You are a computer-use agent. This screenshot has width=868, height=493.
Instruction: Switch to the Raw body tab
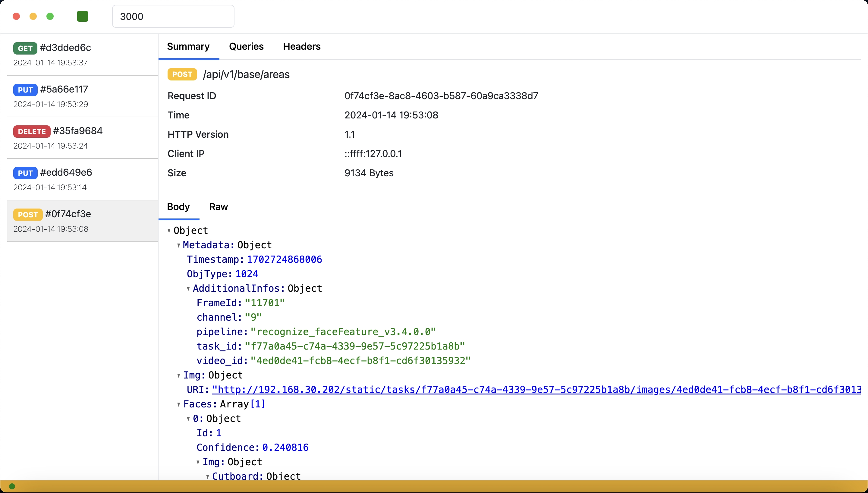[x=218, y=207]
